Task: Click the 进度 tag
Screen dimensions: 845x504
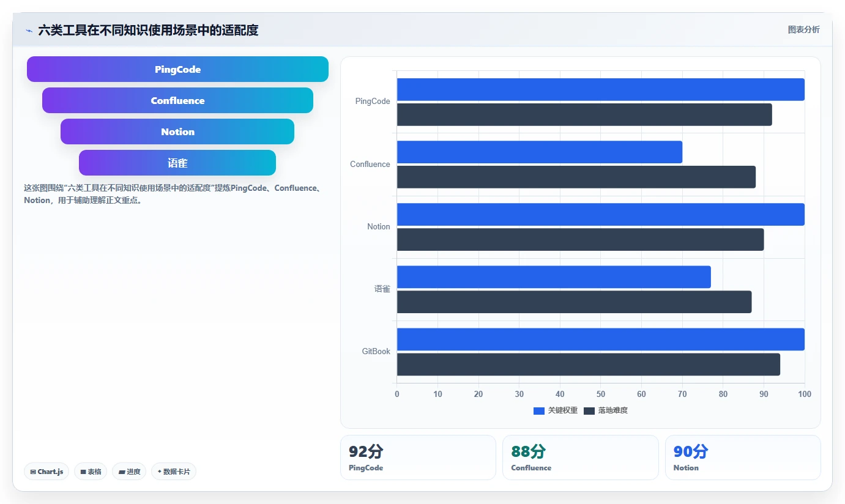Action: (x=129, y=472)
